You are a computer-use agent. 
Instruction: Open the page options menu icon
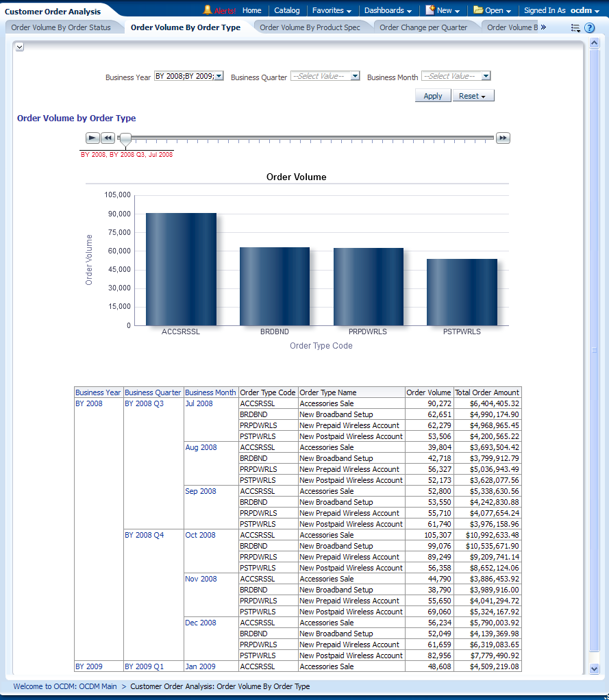(575, 28)
